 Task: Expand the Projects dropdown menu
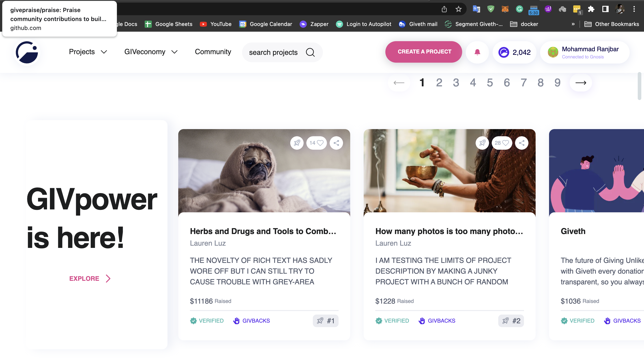point(88,52)
